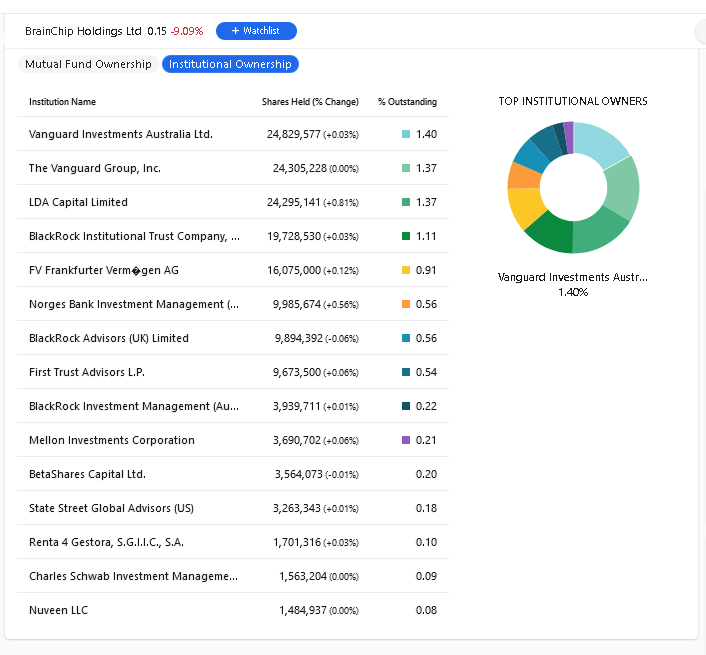Click the Watchlist button
The height and width of the screenshot is (655, 706).
[256, 31]
